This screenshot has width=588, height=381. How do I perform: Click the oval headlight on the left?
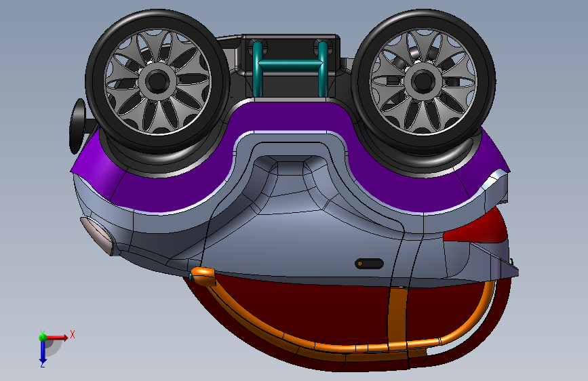click(97, 235)
